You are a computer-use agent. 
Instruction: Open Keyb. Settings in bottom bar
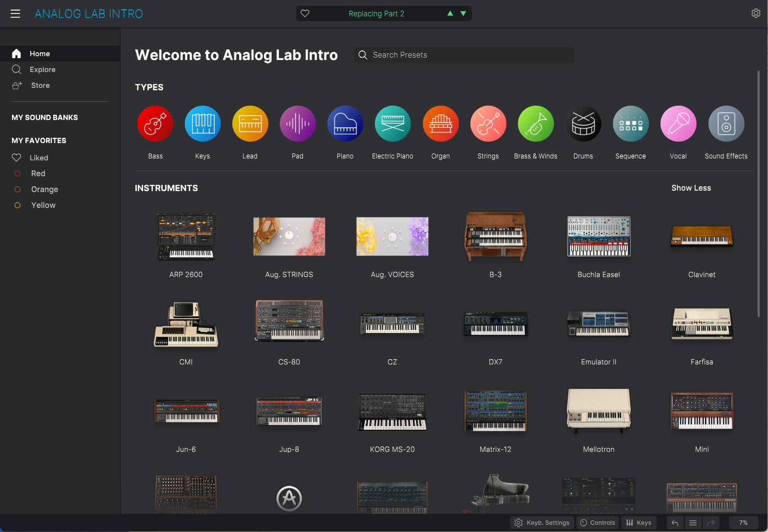542,522
